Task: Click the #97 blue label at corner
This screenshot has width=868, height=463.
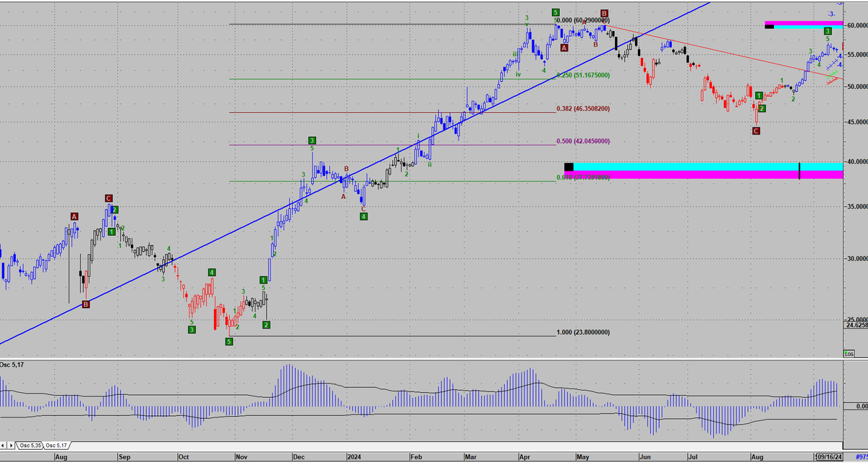Action: pyautogui.click(x=861, y=457)
